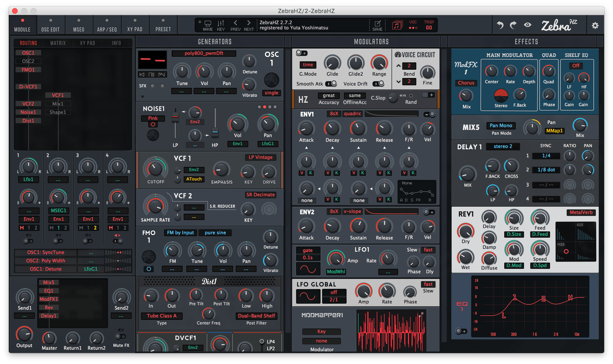This screenshot has height=364, width=613.
Task: Toggle the first OSC1 SFX dot
Action: tap(152, 86)
